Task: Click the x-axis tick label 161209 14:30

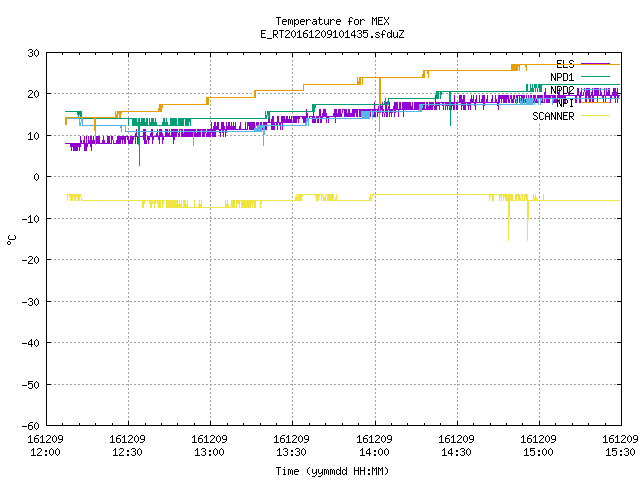Action: coord(456,446)
